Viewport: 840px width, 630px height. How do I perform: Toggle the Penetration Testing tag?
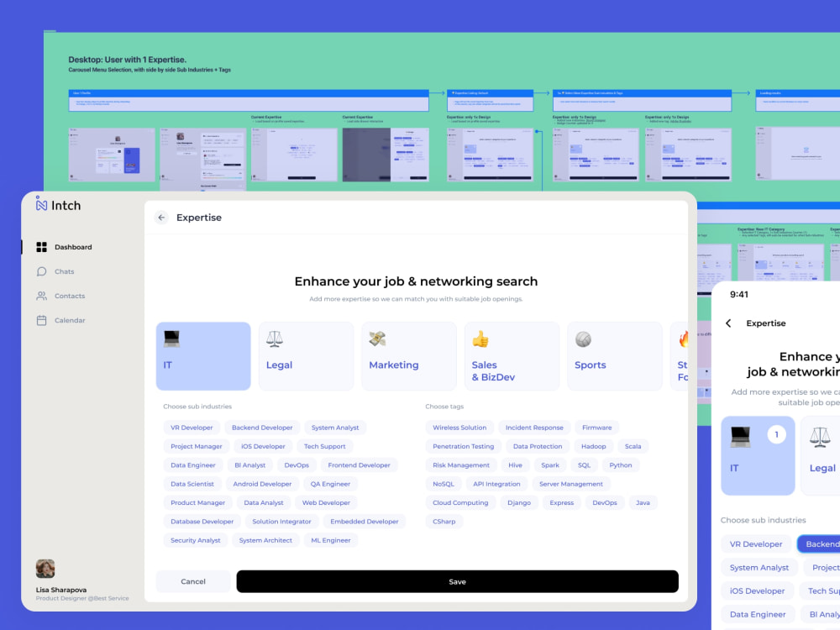click(x=463, y=446)
